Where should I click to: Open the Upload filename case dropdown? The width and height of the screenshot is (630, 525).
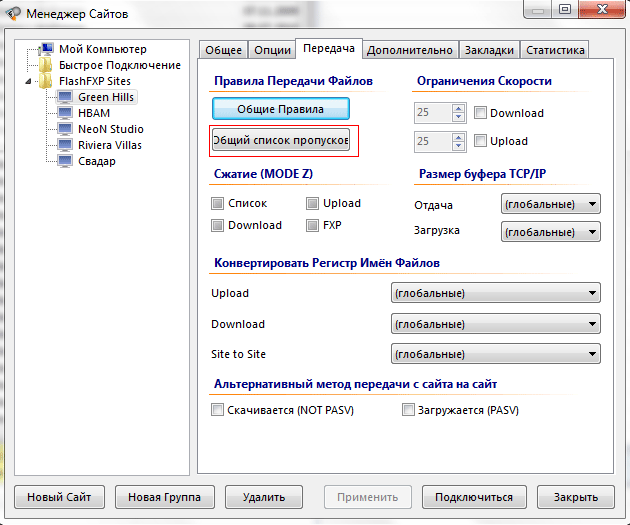(495, 293)
